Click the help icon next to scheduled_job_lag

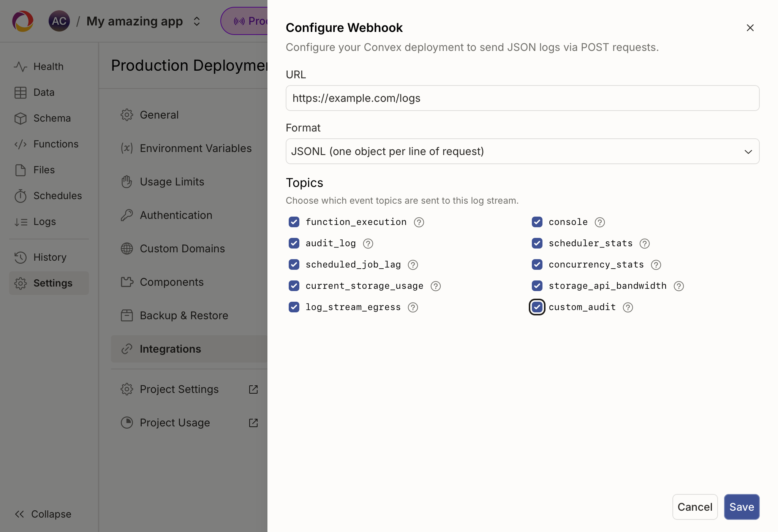(413, 265)
